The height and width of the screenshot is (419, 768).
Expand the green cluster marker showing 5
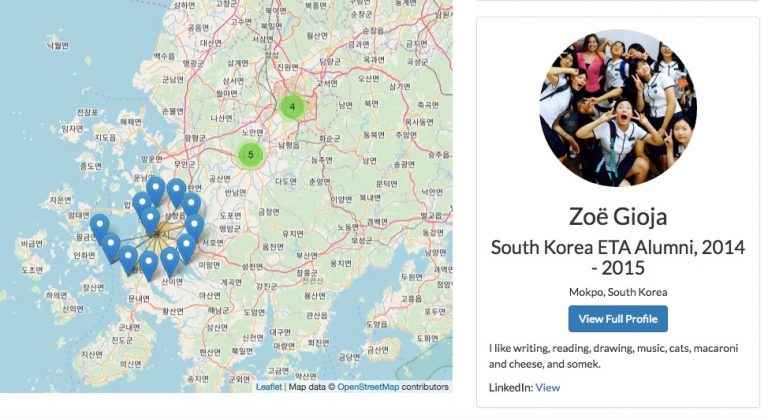click(x=251, y=154)
